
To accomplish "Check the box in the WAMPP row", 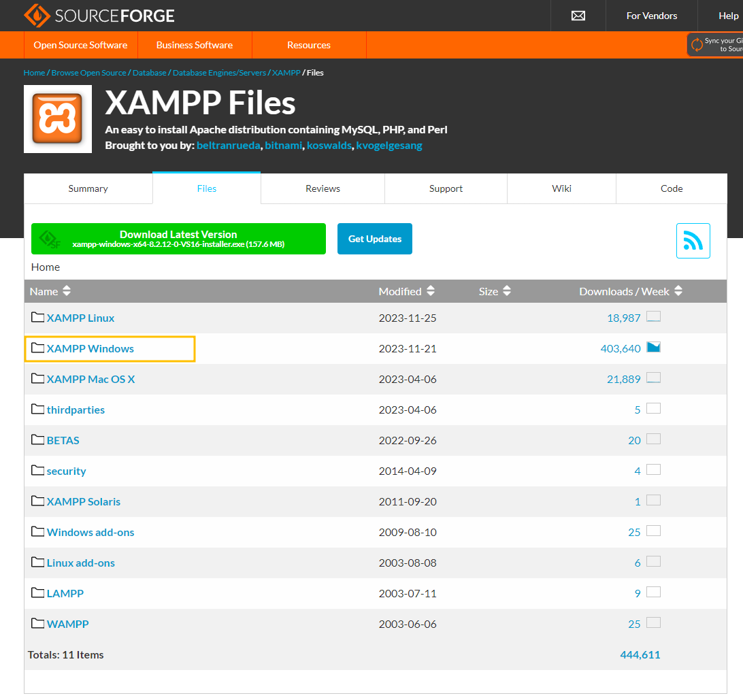I will click(x=653, y=622).
